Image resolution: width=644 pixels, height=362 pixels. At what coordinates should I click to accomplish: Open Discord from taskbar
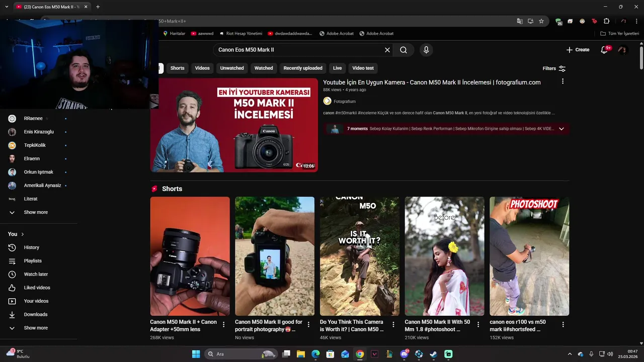click(404, 354)
